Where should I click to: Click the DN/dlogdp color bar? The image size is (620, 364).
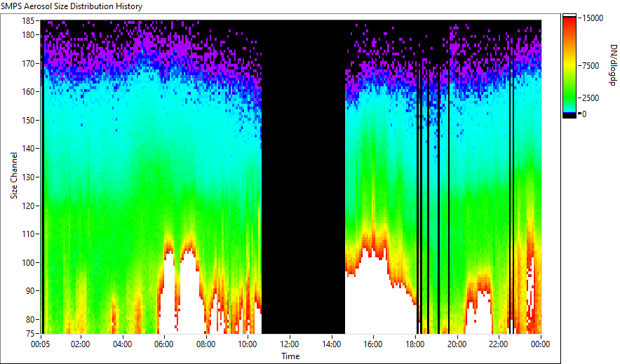point(570,66)
